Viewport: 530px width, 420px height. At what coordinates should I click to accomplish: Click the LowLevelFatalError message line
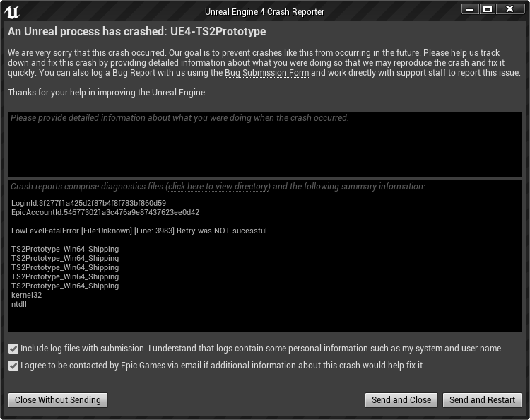(x=140, y=231)
